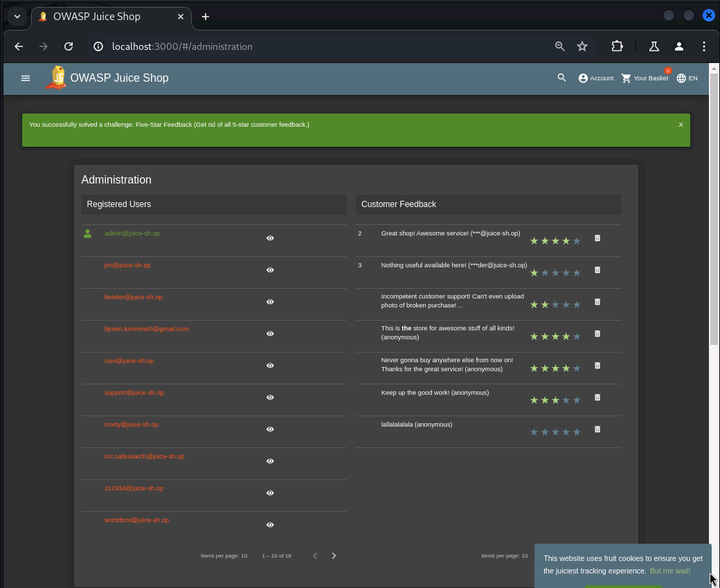The height and width of the screenshot is (588, 720).
Task: Delete the 'Great shop! Awesome service!' feedback
Action: [x=597, y=238]
